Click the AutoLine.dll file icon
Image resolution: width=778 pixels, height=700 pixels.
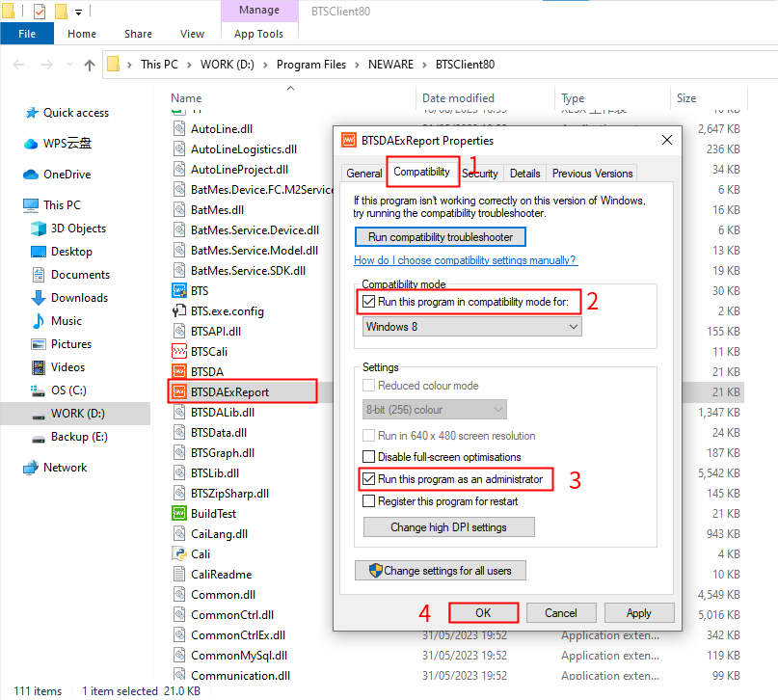[179, 128]
